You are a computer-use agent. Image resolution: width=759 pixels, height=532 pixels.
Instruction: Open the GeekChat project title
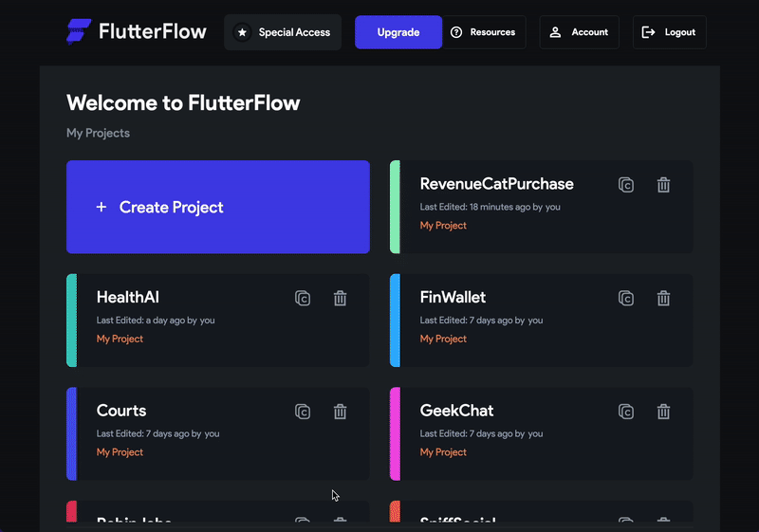456,411
